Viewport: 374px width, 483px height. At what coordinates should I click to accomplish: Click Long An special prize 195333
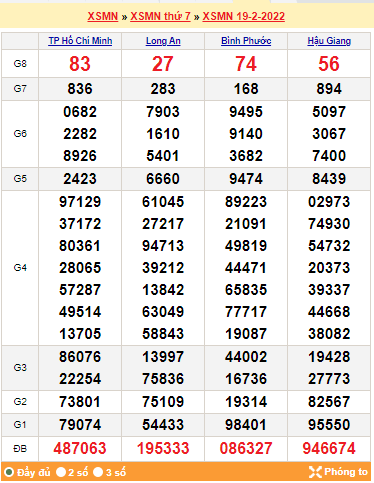pyautogui.click(x=163, y=448)
